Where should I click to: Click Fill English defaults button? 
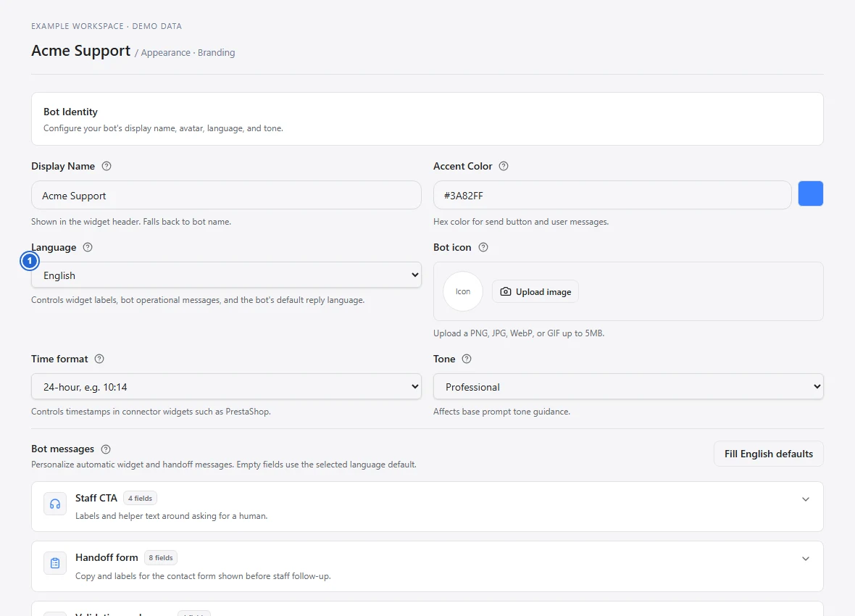[x=768, y=454]
